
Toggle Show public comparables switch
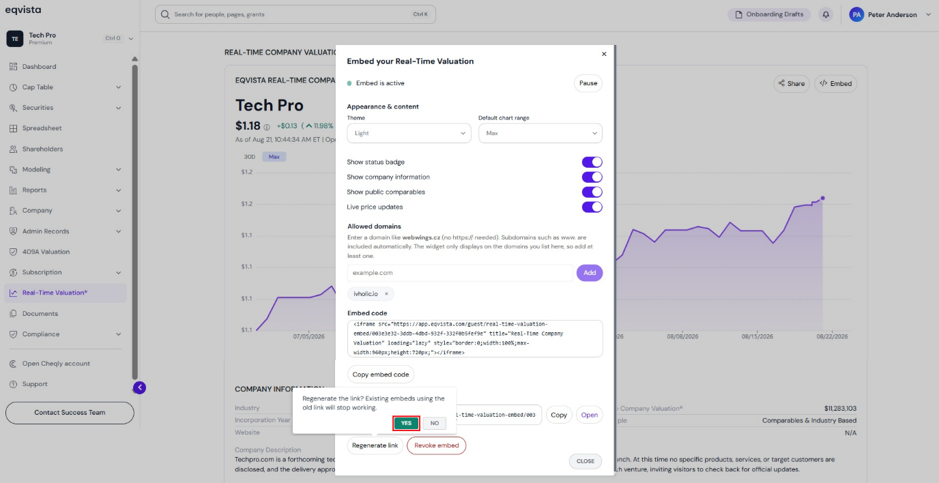tap(592, 192)
